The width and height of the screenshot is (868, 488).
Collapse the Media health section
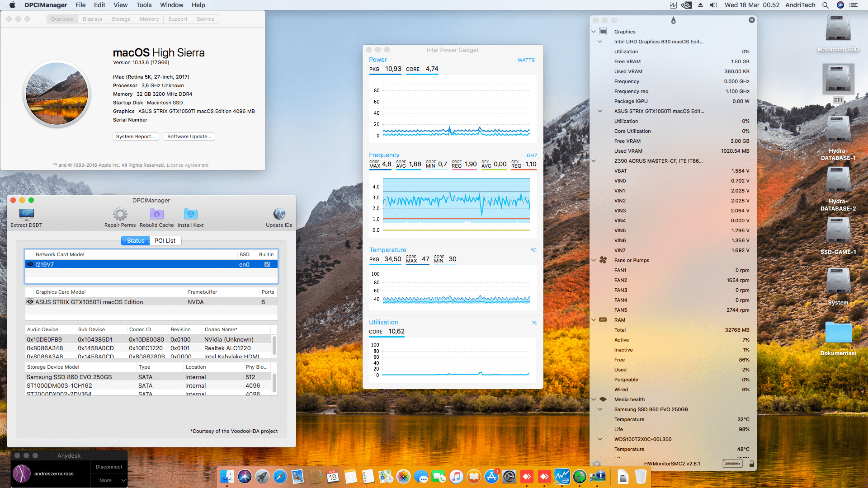click(x=594, y=399)
